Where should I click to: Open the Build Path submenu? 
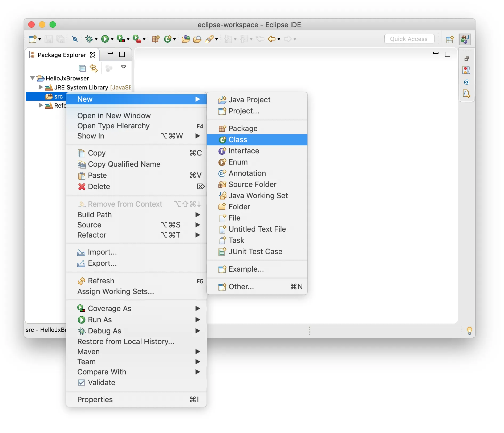point(136,215)
